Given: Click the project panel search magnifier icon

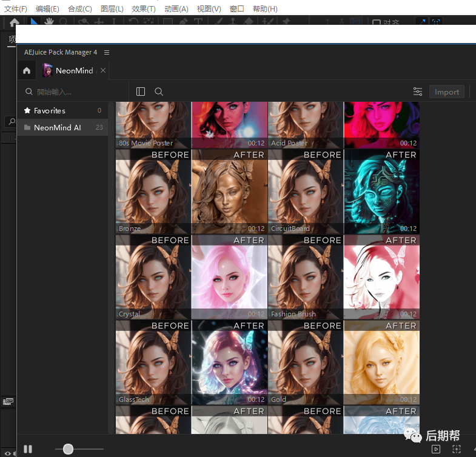Looking at the screenshot, I should coord(12,122).
